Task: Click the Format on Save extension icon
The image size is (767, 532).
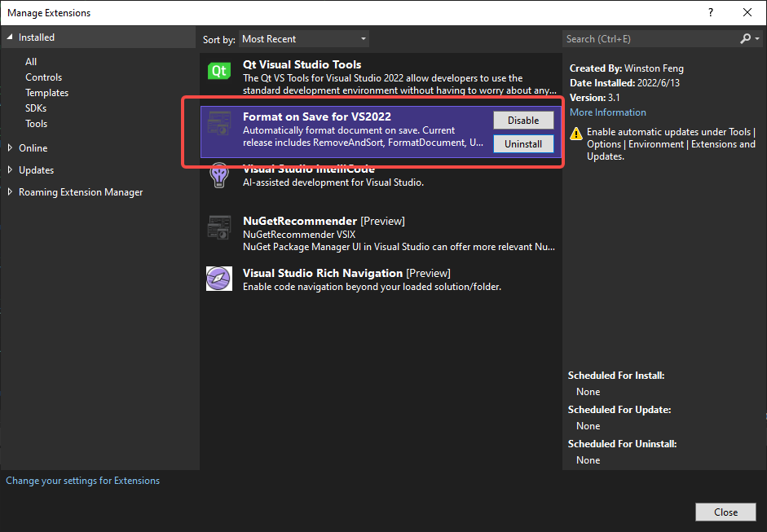Action: coord(218,123)
